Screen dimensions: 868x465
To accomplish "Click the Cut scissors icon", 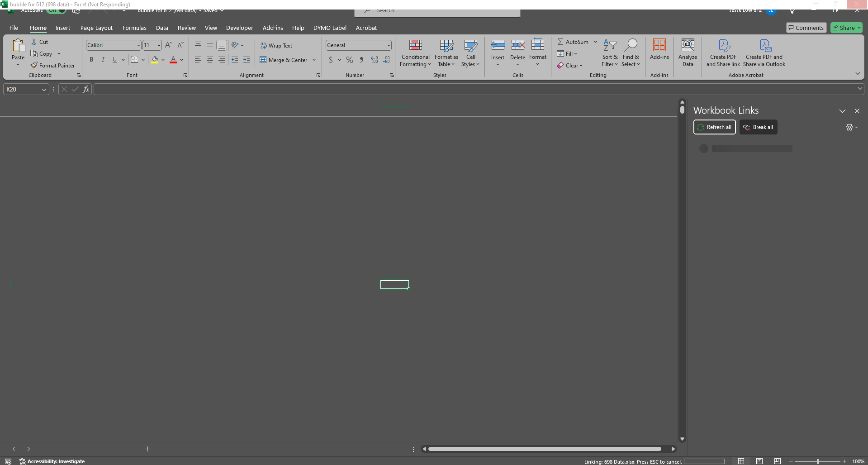I will [34, 42].
